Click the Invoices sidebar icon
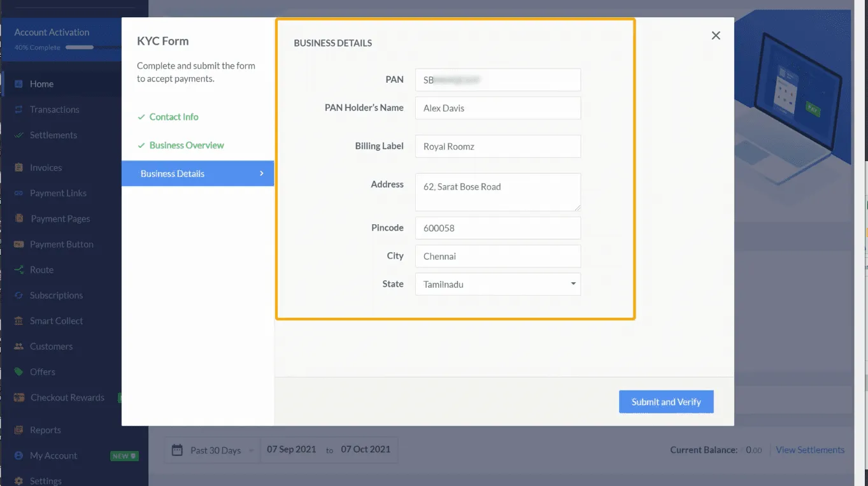This screenshot has height=486, width=868. pos(18,168)
